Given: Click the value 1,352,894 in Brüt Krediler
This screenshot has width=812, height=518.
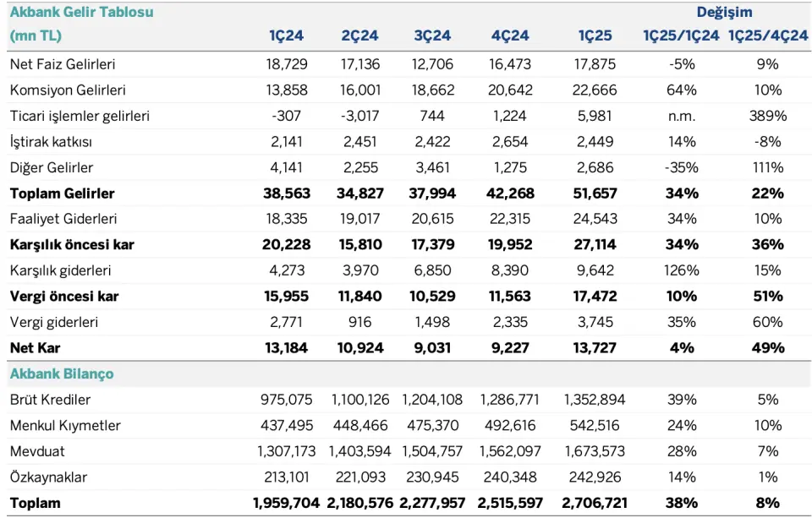Looking at the screenshot, I should (x=595, y=400).
